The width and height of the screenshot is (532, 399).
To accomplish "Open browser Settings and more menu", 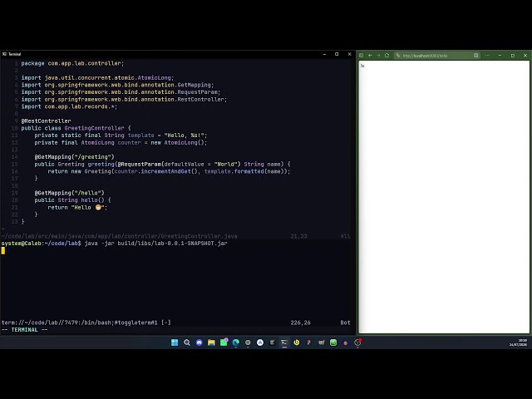I will tap(488, 56).
